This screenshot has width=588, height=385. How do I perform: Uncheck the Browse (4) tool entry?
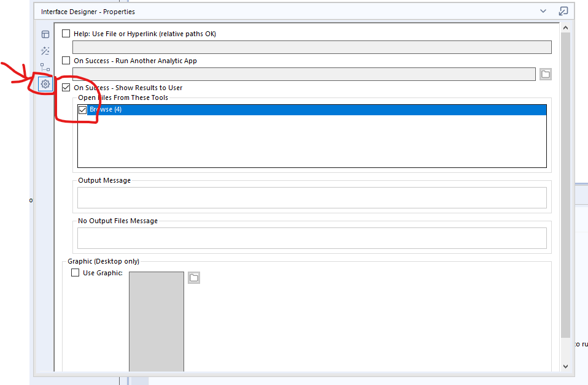83,110
